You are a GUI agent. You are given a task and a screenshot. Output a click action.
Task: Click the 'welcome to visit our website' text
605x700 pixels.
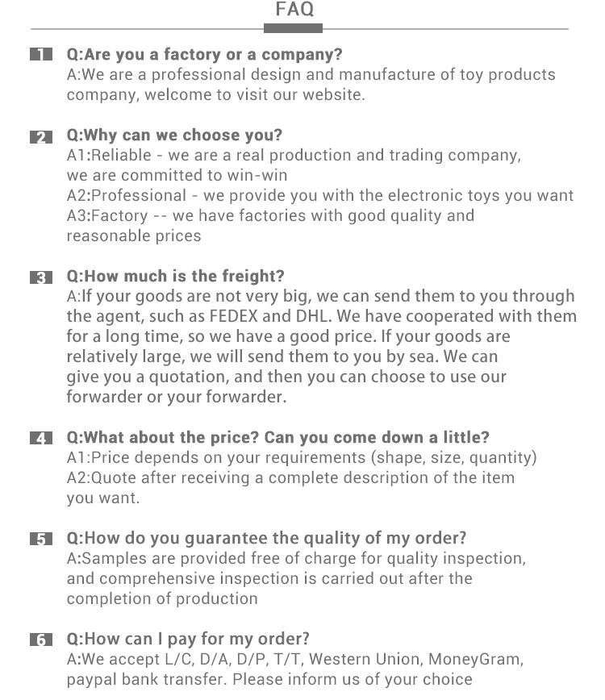coord(254,94)
